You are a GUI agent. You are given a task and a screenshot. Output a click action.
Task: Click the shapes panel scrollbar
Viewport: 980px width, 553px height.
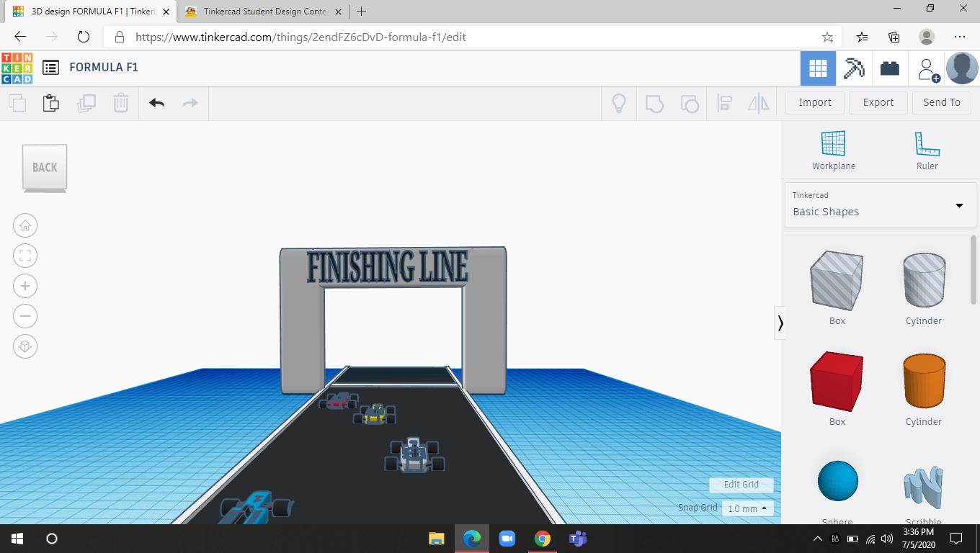[974, 270]
